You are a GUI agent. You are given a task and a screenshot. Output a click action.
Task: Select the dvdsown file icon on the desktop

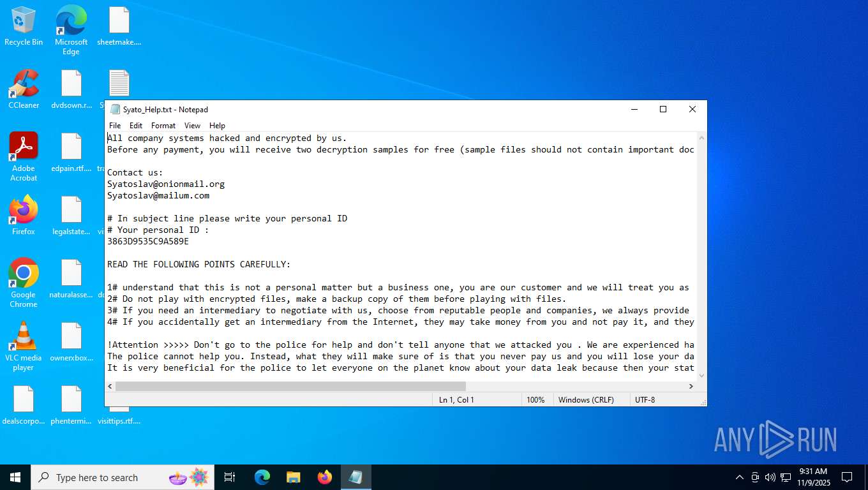point(71,89)
